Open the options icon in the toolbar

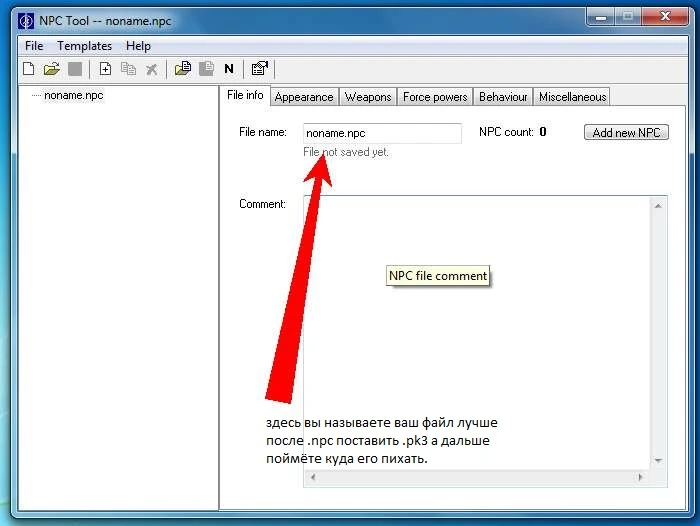pyautogui.click(x=260, y=68)
